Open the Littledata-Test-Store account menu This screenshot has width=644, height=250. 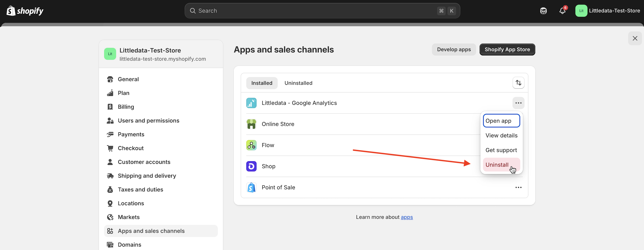point(608,11)
